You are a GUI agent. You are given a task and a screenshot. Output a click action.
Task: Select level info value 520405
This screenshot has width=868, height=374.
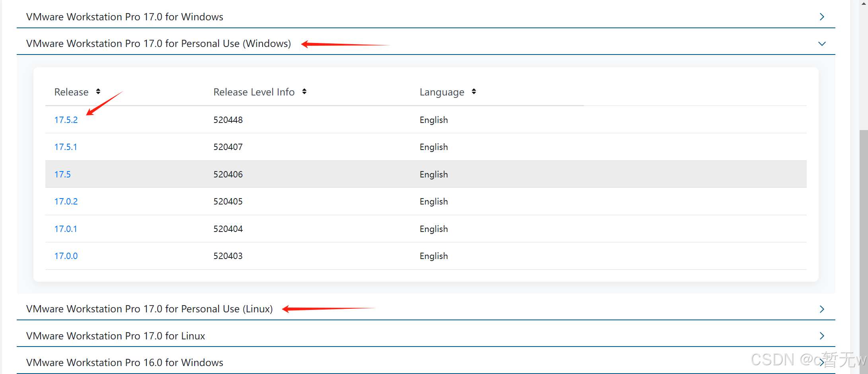coord(228,201)
